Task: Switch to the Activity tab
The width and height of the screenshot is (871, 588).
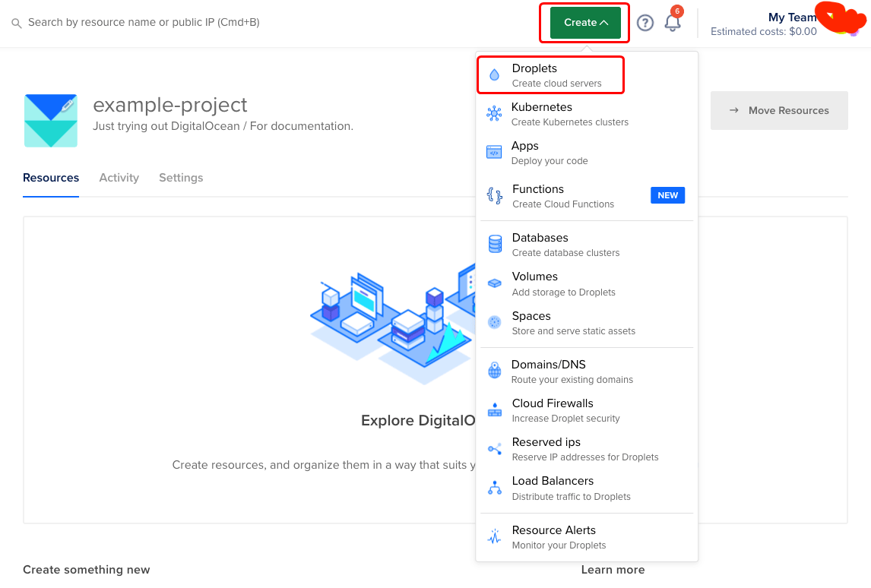Action: [119, 178]
